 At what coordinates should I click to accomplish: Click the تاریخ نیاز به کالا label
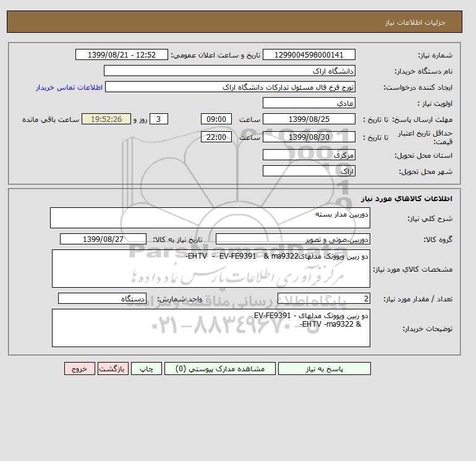[177, 239]
